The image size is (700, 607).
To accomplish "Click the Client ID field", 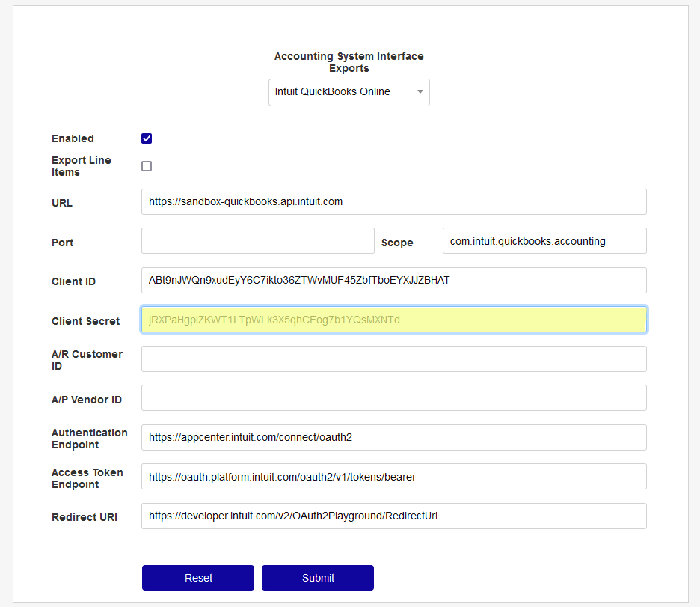I will click(x=393, y=281).
